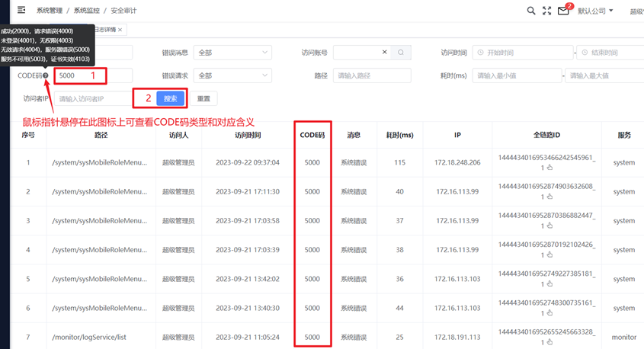Toggle fullscreen mode icon
The height and width of the screenshot is (349, 644).
(x=546, y=11)
